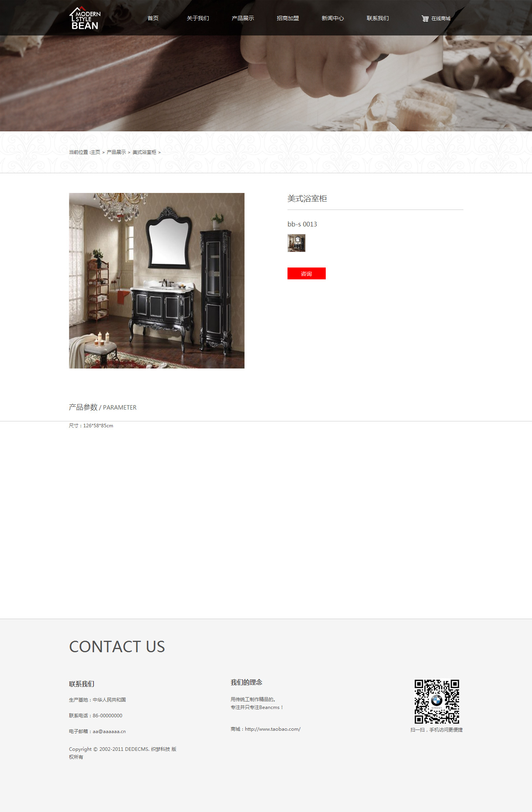
Task: Go to 关于我们 page
Action: pyautogui.click(x=198, y=18)
